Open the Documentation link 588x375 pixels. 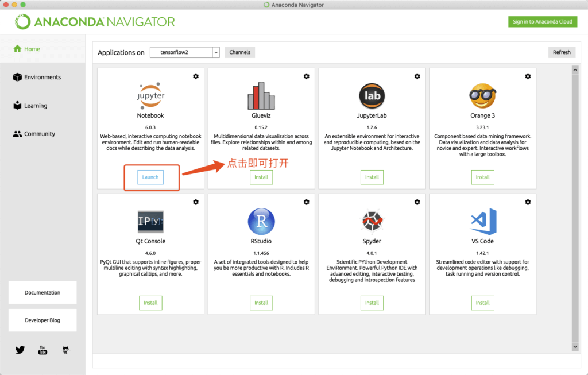coord(42,292)
